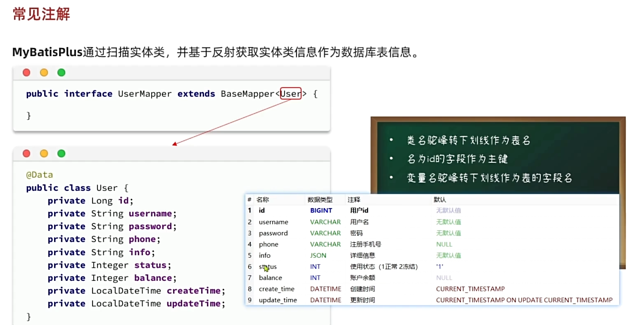Click the '创建时间' comment cell
Screen dimensions: 644x325
coord(363,289)
